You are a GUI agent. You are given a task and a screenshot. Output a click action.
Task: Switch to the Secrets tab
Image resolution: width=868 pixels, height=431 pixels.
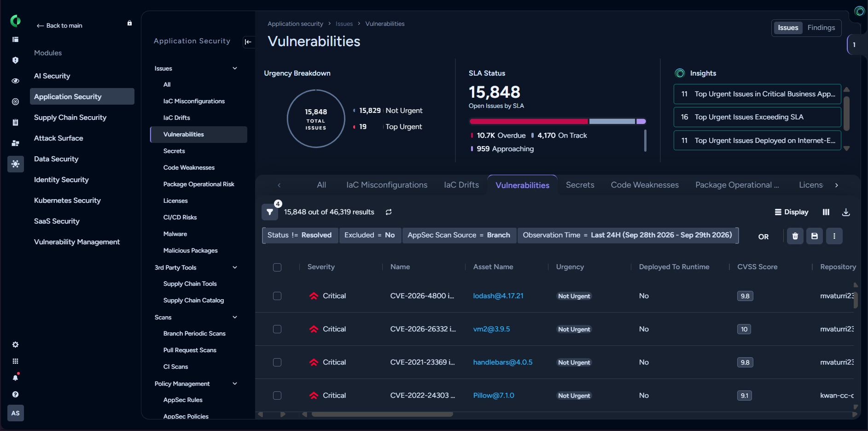[580, 185]
